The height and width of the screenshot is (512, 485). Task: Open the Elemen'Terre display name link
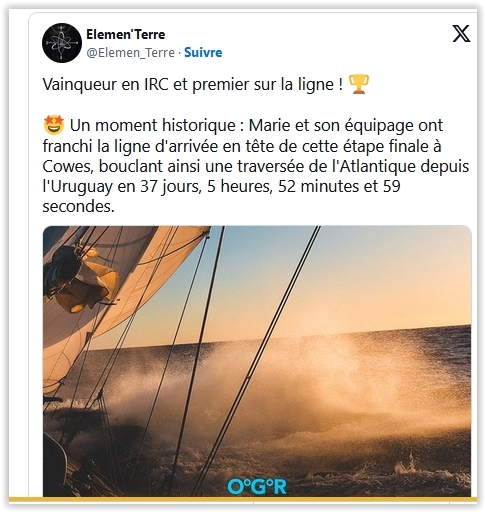coord(126,34)
